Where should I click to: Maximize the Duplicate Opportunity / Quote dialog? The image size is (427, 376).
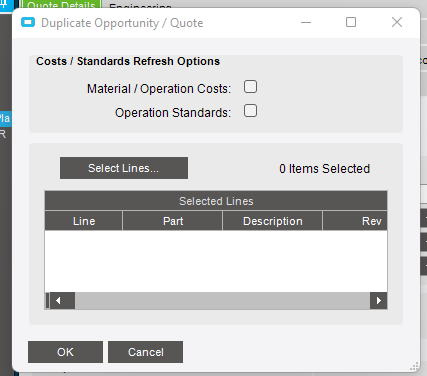click(x=351, y=22)
